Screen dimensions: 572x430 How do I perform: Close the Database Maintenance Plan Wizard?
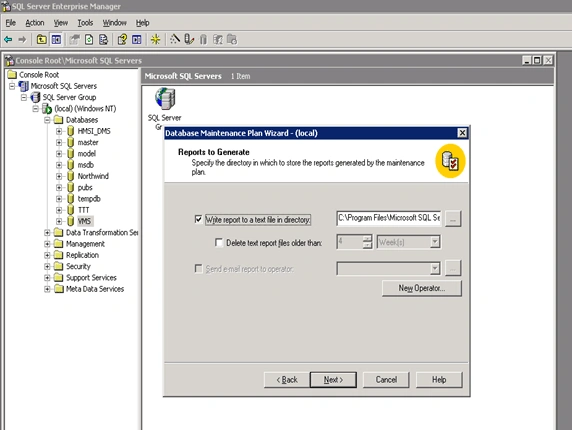[462, 133]
